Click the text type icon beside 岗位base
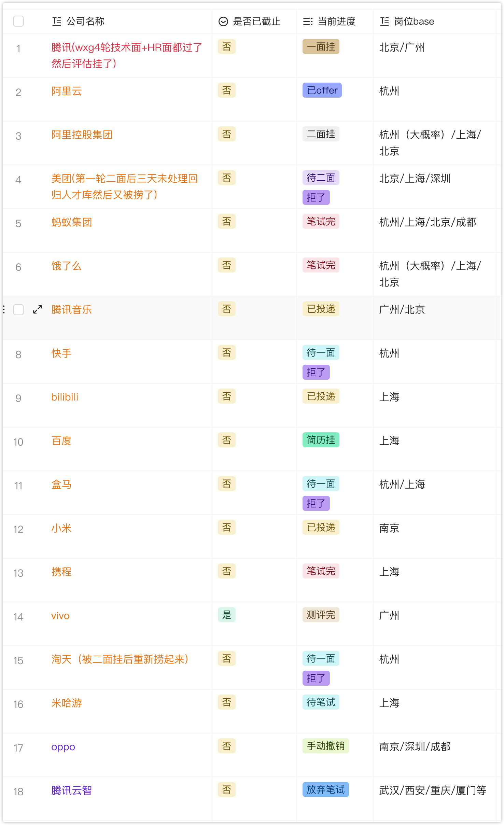504x825 pixels. point(384,22)
